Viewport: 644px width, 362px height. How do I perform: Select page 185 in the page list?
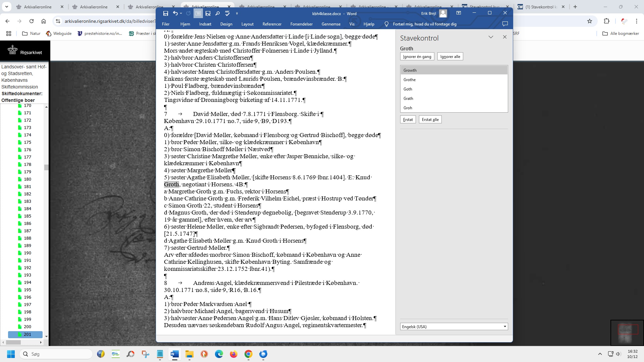[x=28, y=216]
